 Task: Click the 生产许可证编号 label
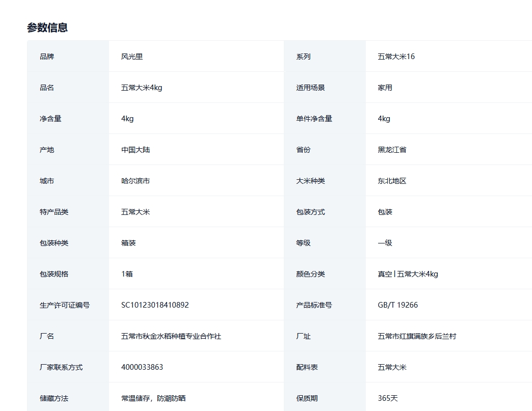65,305
